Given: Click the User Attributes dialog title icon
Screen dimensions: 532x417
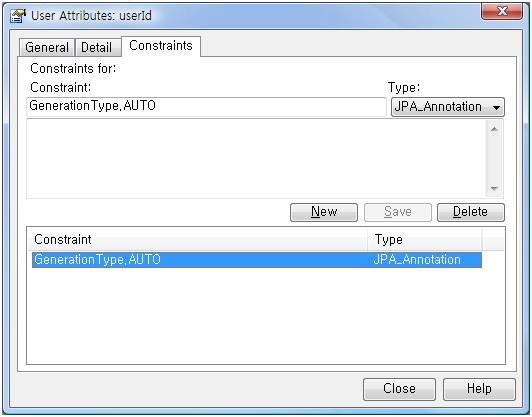Looking at the screenshot, I should pos(18,16).
